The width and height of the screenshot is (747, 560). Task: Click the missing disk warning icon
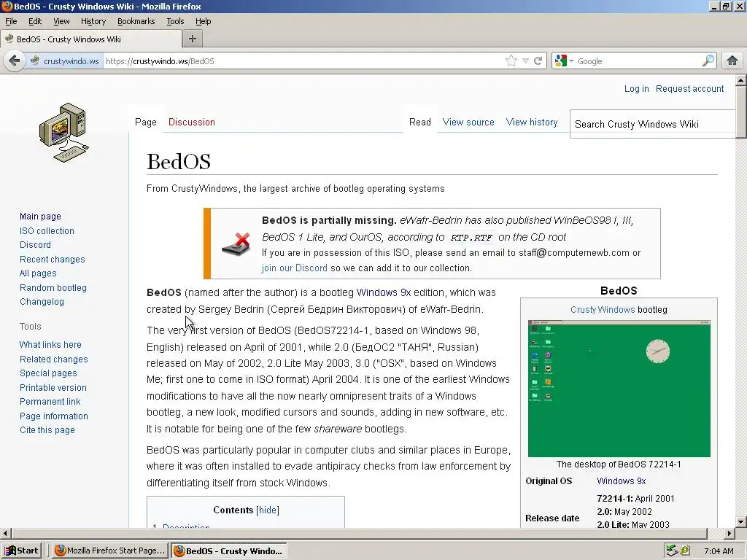click(x=236, y=244)
